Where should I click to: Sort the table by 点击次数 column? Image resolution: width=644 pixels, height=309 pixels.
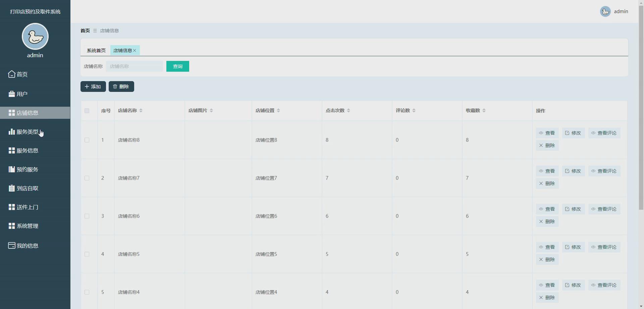pyautogui.click(x=348, y=110)
